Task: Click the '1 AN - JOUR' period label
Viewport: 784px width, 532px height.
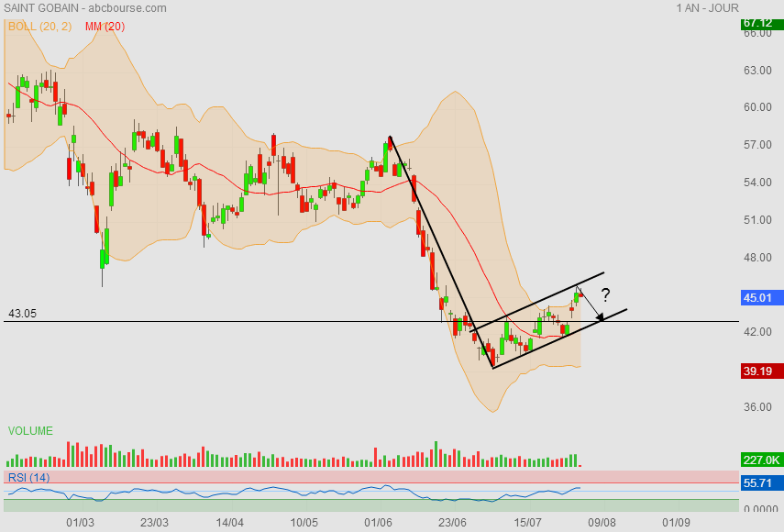Action: point(708,8)
